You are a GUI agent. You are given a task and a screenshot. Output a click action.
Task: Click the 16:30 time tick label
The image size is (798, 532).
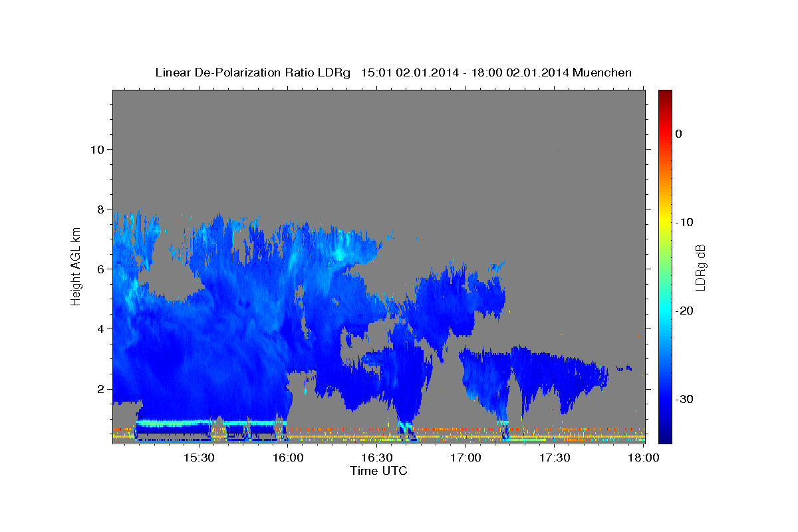coord(376,458)
